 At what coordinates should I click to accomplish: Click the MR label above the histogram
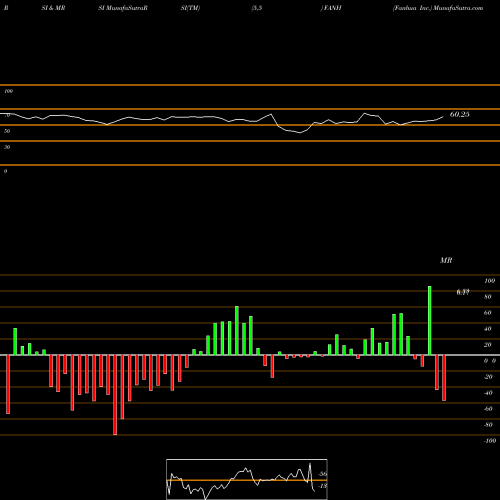tap(446, 260)
